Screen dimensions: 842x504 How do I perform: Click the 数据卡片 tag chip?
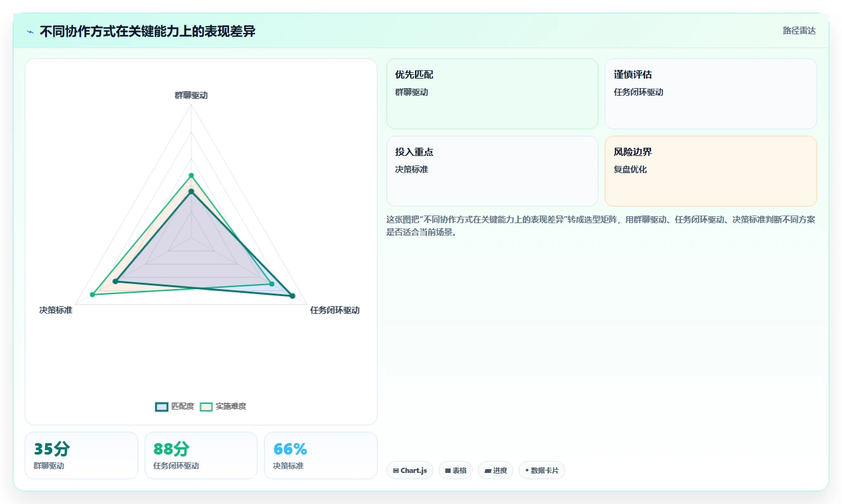click(542, 470)
